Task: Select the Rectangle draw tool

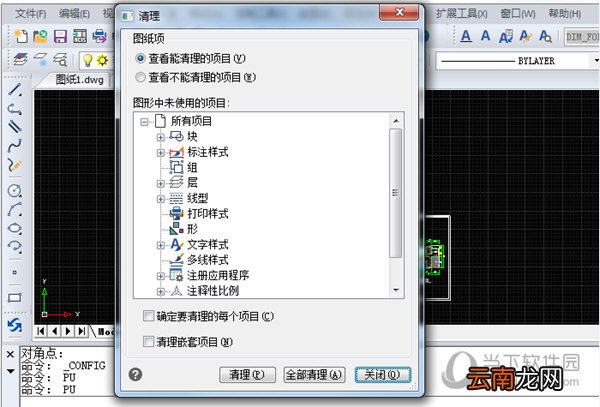Action: point(15,298)
